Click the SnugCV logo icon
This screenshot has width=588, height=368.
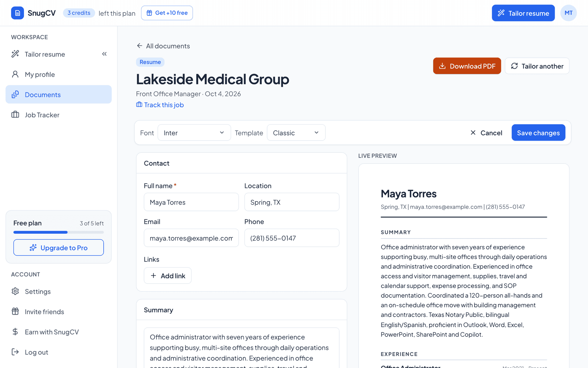pos(17,13)
